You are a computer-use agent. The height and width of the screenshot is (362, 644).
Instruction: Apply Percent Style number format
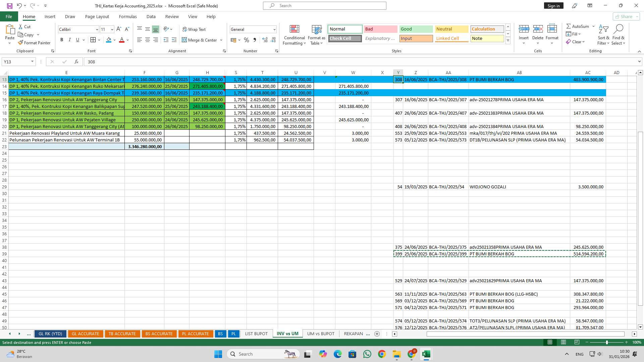247,40
